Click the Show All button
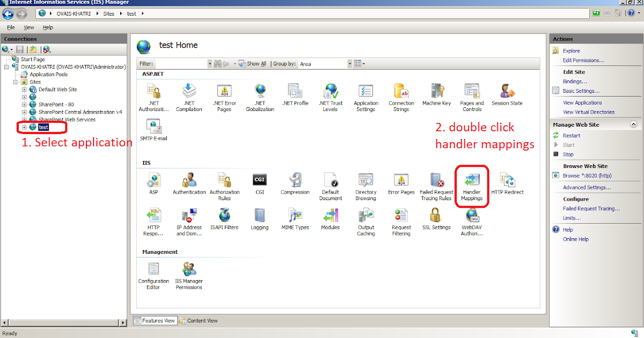644x338 pixels. pyautogui.click(x=253, y=63)
